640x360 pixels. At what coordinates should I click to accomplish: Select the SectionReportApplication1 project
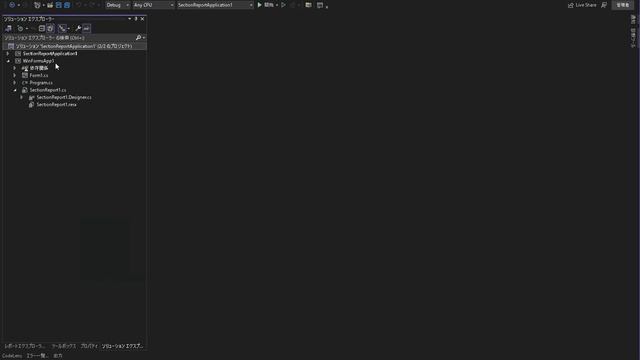(x=50, y=53)
